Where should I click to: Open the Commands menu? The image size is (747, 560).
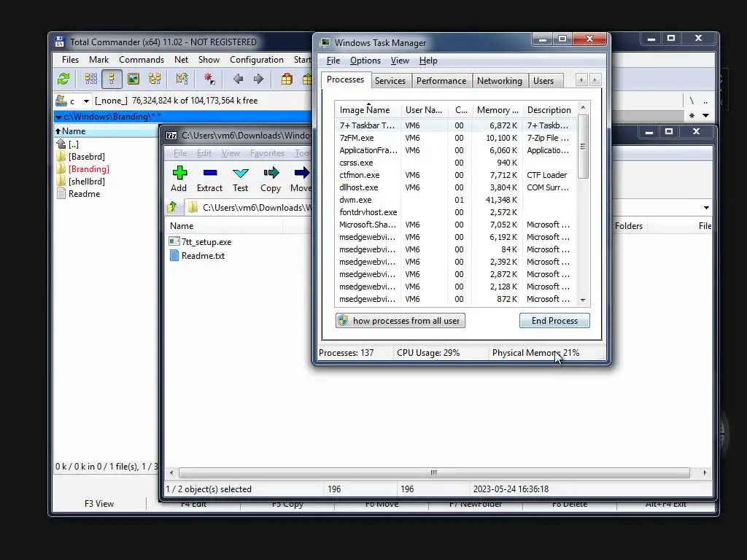142,60
